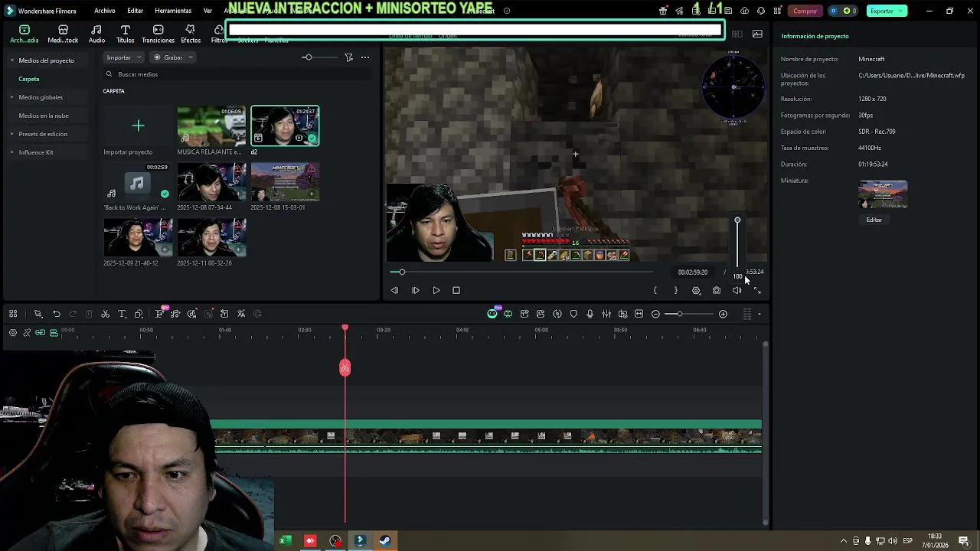Click the selection pointer tool in timeline toolbar
980x551 pixels.
pyautogui.click(x=38, y=314)
